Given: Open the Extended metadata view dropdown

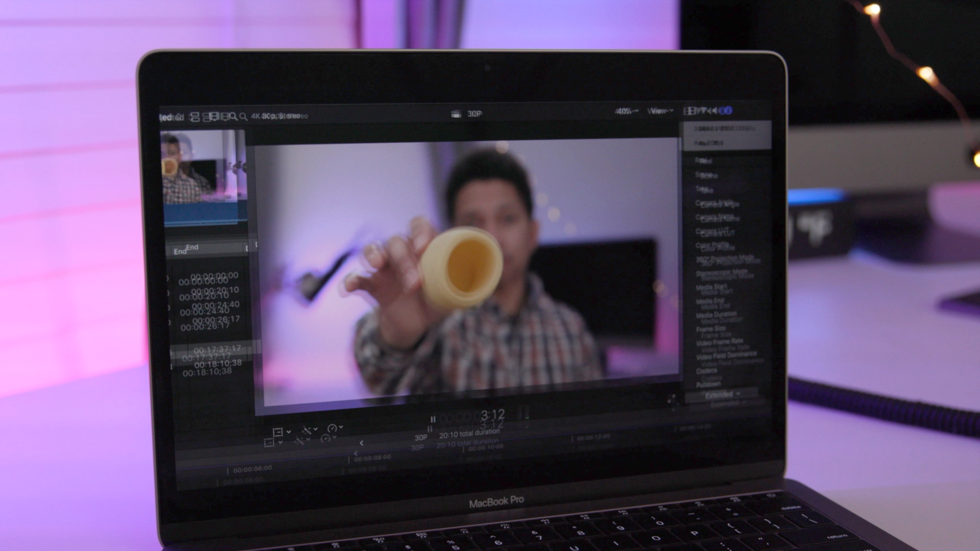Looking at the screenshot, I should [x=722, y=395].
